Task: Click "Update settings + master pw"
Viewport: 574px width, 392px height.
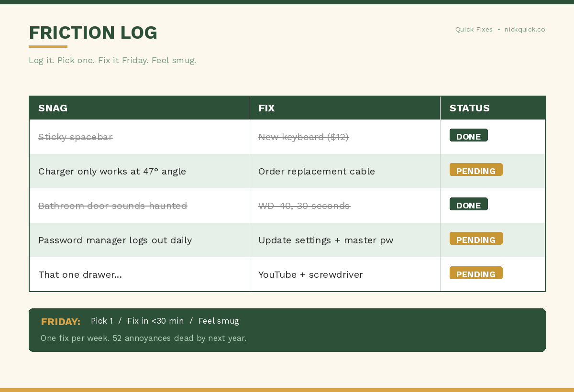Action: 326,240
